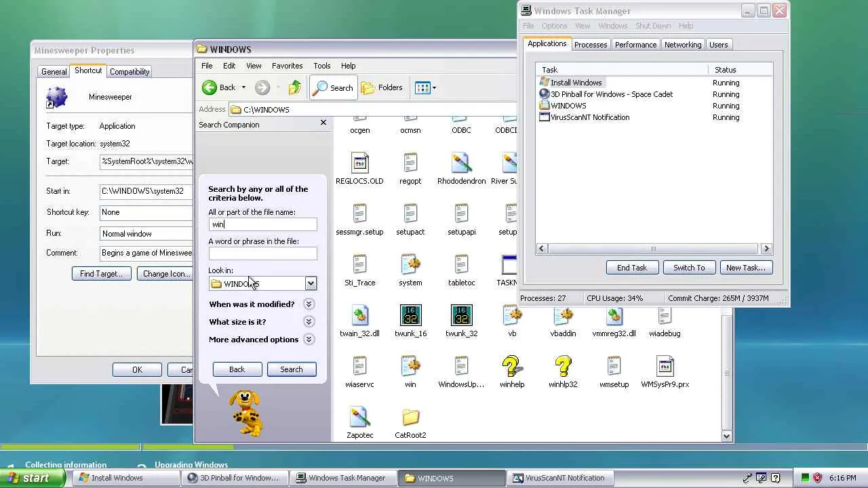Open the Tools menu in Explorer
The width and height of the screenshot is (868, 488).
click(x=321, y=66)
